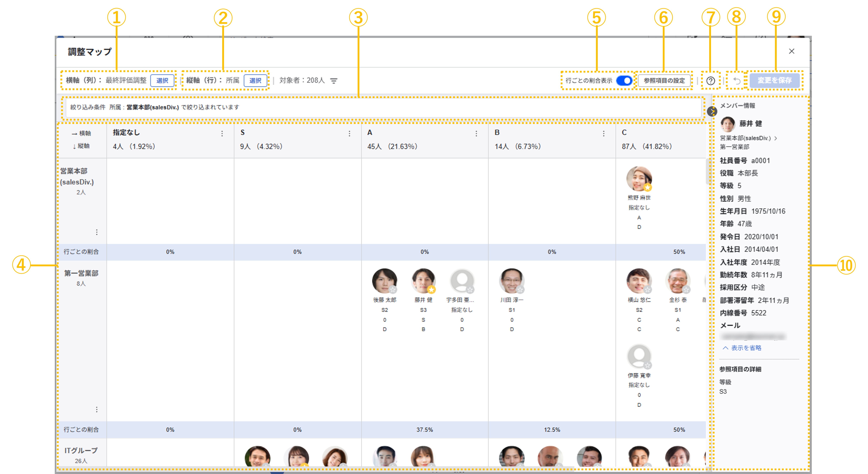The width and height of the screenshot is (868, 474).
Task: Expand 営業本部(salesDiv.) breadcrumb chevron
Action: click(x=776, y=138)
